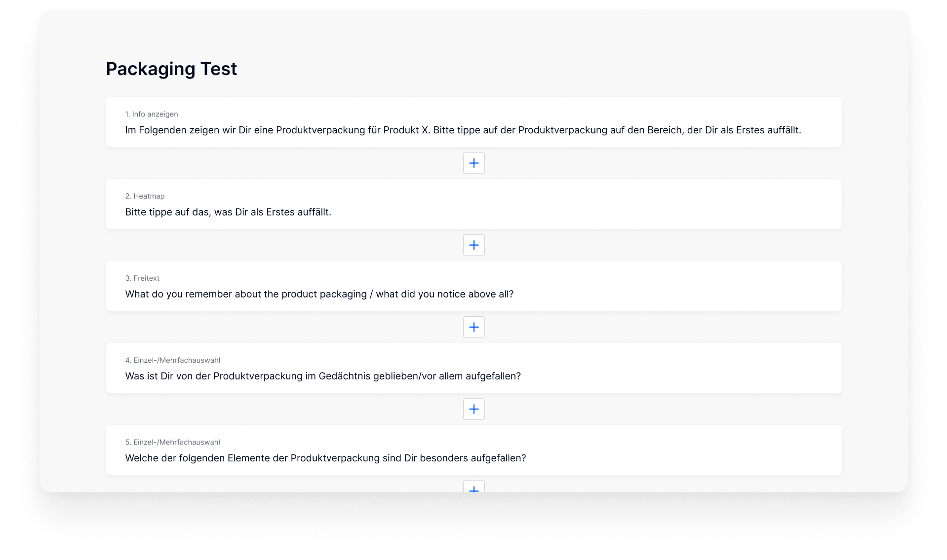Click the partially visible plus below question 5
The height and width of the screenshot is (560, 947).
[473, 488]
